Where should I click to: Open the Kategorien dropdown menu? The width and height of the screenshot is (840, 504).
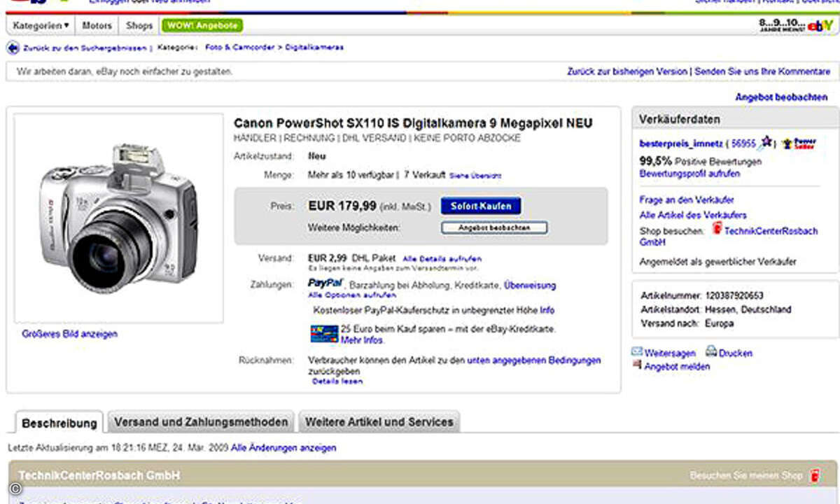[x=42, y=25]
